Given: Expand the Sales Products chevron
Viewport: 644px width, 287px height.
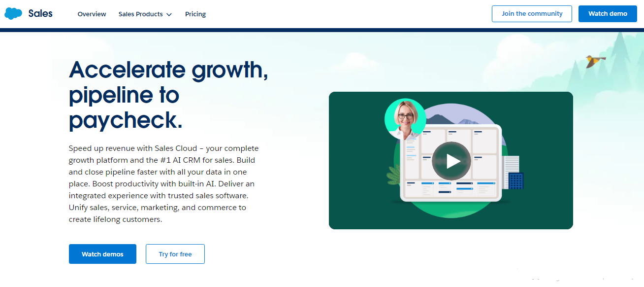Looking at the screenshot, I should point(169,14).
